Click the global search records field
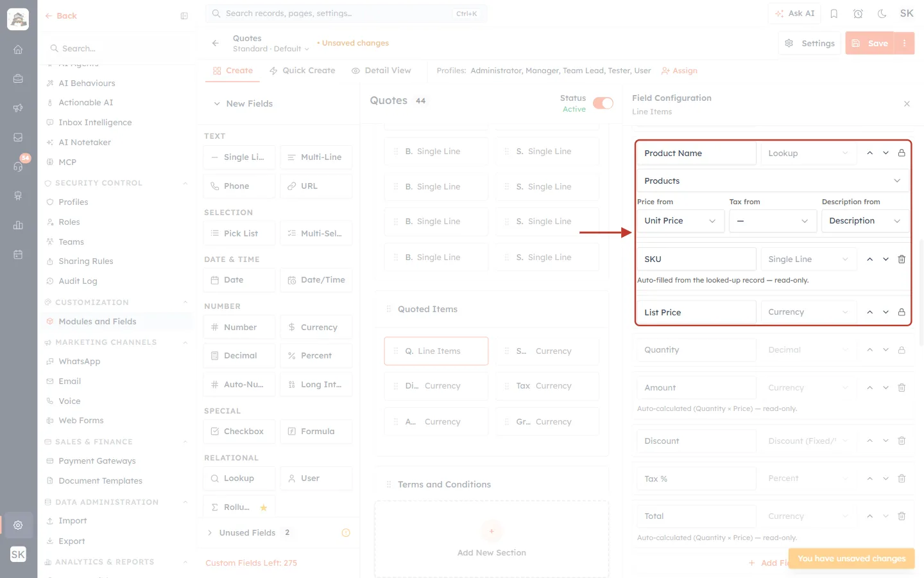 tap(346, 13)
